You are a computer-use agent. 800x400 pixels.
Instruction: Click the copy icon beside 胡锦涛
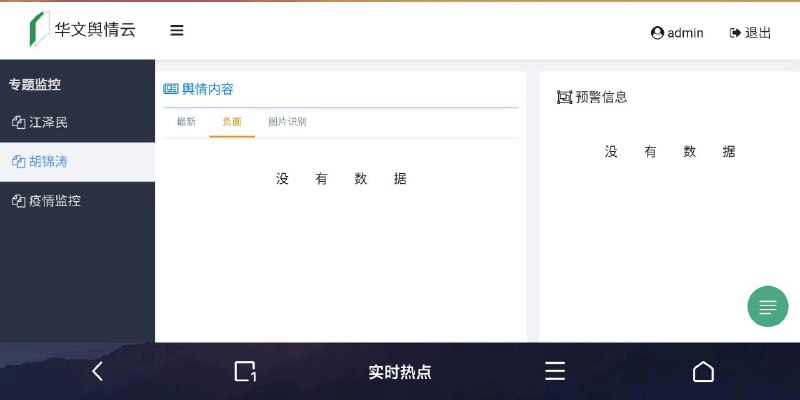(x=18, y=162)
